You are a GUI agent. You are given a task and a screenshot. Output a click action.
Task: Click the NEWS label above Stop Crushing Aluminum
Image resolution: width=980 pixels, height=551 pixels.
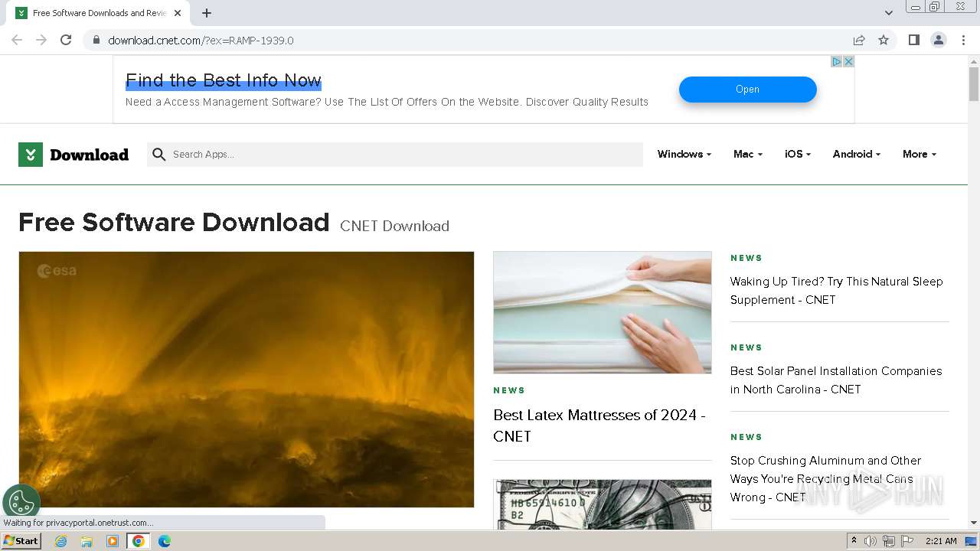(x=746, y=437)
